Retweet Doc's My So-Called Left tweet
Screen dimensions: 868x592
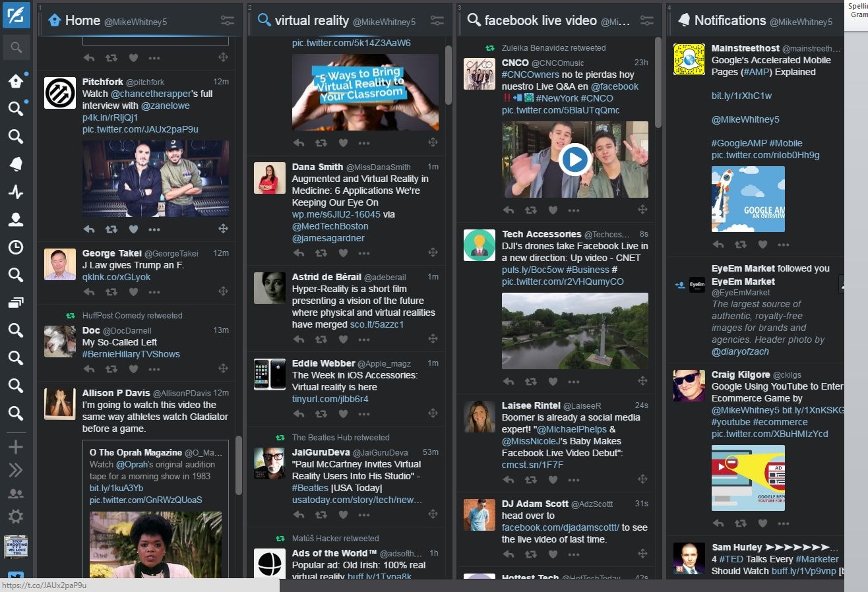coord(111,369)
